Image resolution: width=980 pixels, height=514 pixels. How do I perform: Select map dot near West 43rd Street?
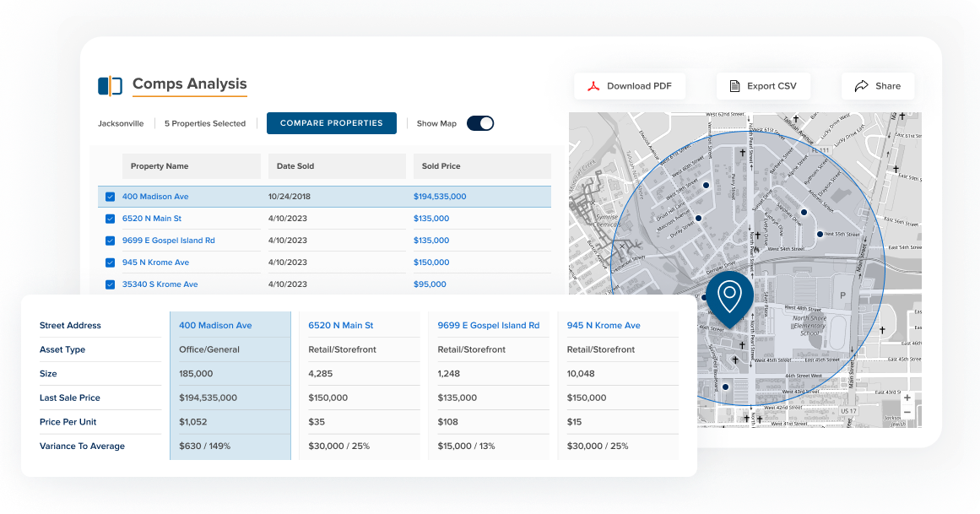coord(726,387)
